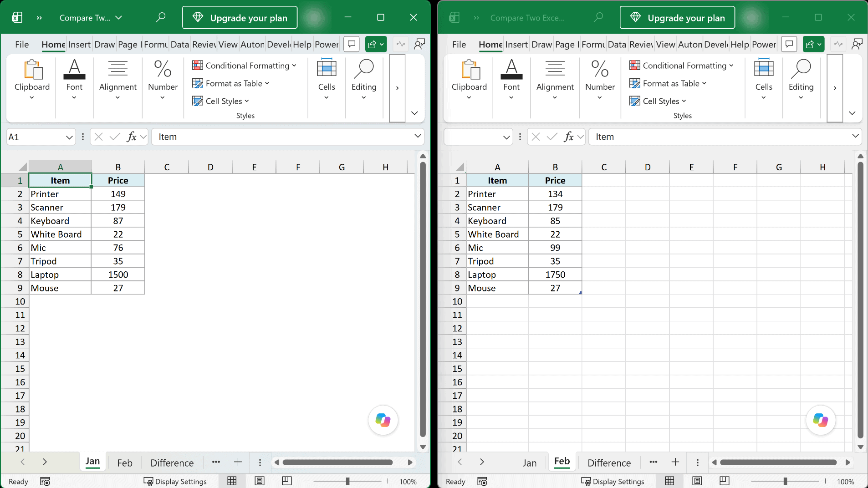Select price 149 cell in left window

(118, 194)
